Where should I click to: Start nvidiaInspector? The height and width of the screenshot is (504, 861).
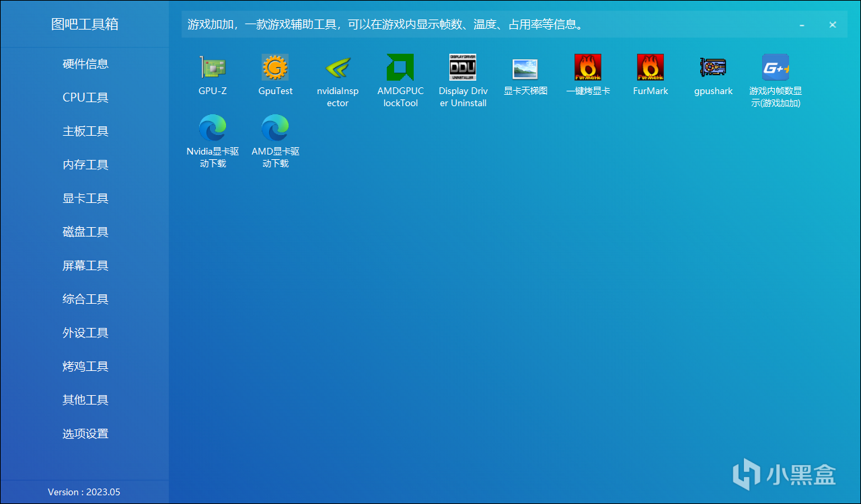338,74
